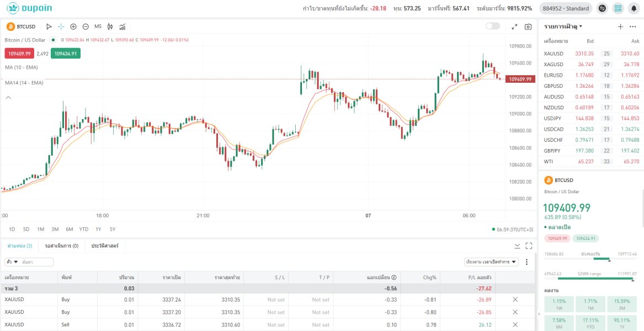The width and height of the screenshot is (644, 331).
Task: Add a symbol to the watchlist
Action: 620,26
